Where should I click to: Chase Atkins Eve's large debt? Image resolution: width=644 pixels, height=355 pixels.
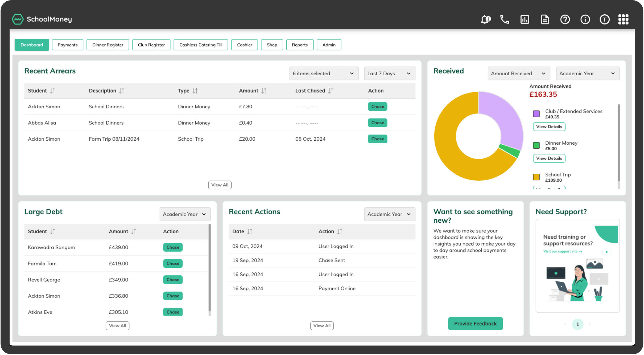[x=173, y=312]
